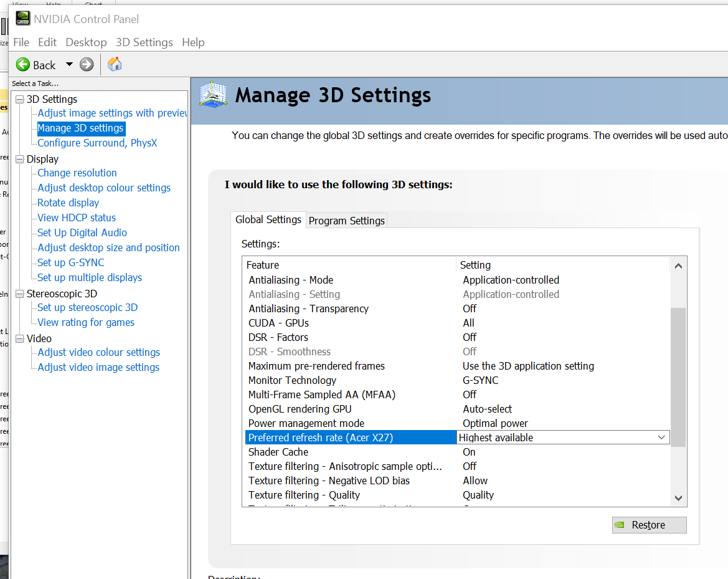728x579 pixels.
Task: Collapse the Display tree node
Action: click(x=19, y=160)
